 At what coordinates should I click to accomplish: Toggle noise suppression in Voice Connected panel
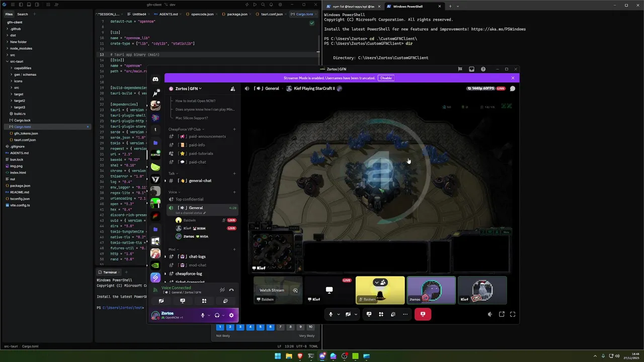point(222,290)
